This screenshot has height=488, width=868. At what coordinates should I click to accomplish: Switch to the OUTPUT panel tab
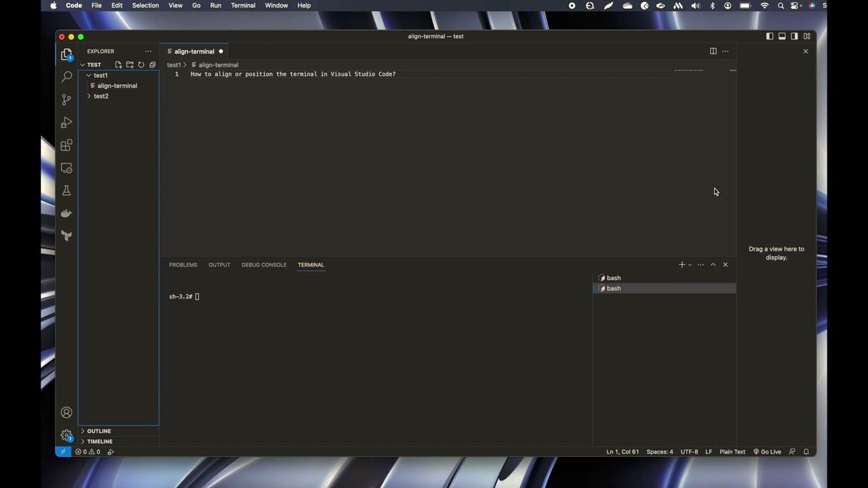219,265
